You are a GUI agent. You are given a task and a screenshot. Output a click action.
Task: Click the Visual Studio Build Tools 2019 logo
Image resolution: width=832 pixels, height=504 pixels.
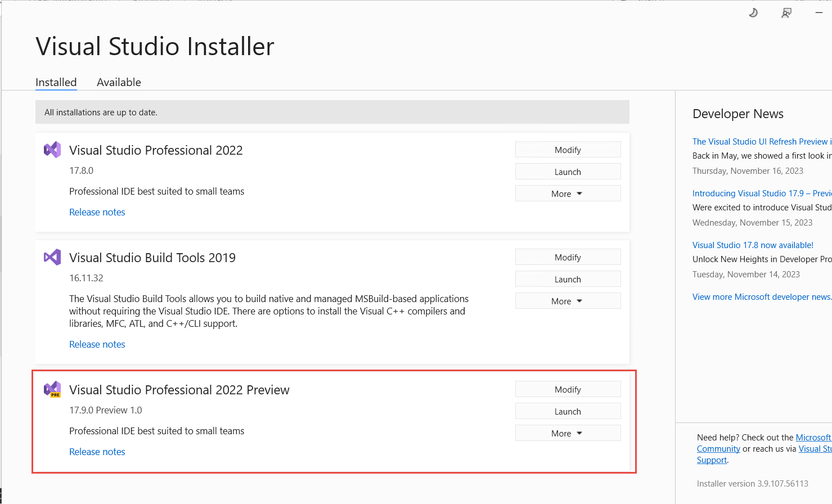pyautogui.click(x=52, y=257)
